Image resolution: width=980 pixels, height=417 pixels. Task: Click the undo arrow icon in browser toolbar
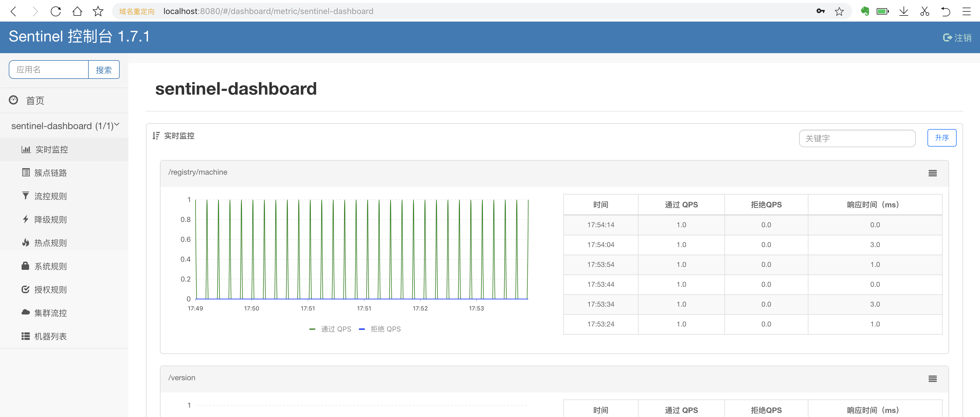(945, 11)
